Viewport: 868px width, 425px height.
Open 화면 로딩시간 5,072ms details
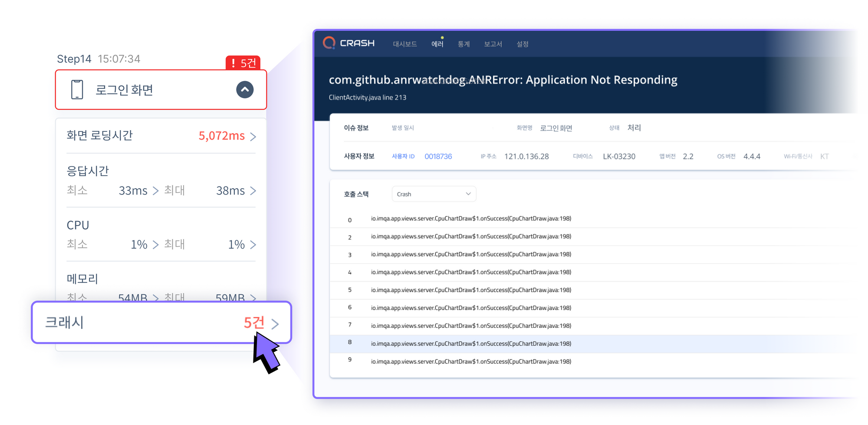[161, 136]
